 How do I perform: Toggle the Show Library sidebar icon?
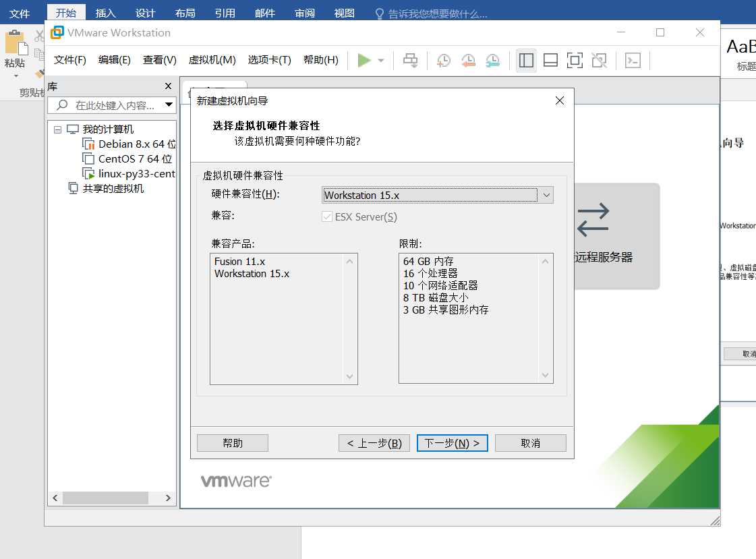(x=526, y=60)
